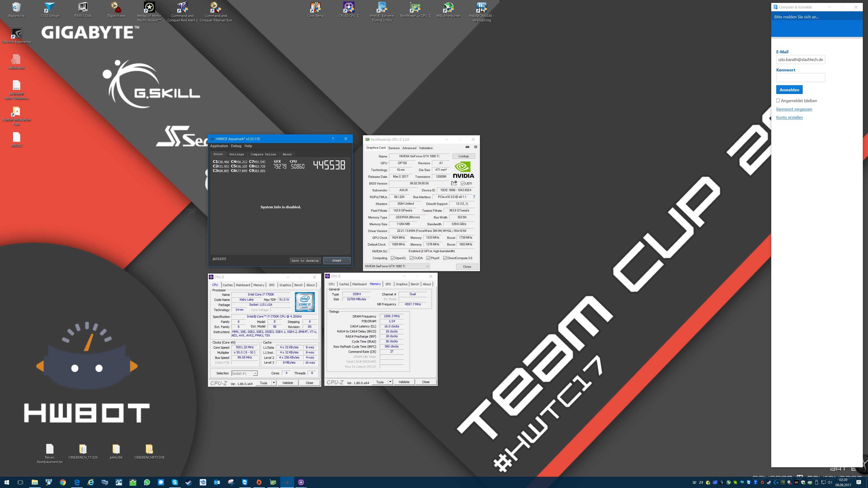
Task: Open the Help menu in Aquamark
Action: tap(248, 146)
